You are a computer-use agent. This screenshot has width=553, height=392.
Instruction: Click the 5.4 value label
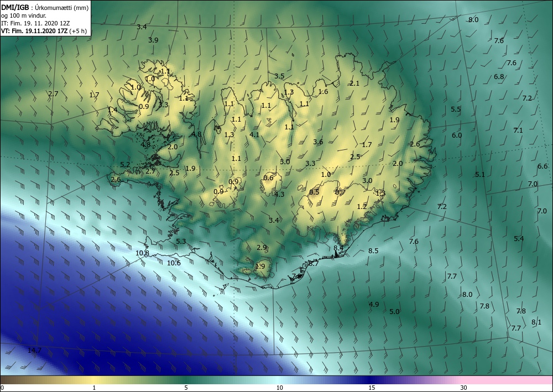(519, 239)
